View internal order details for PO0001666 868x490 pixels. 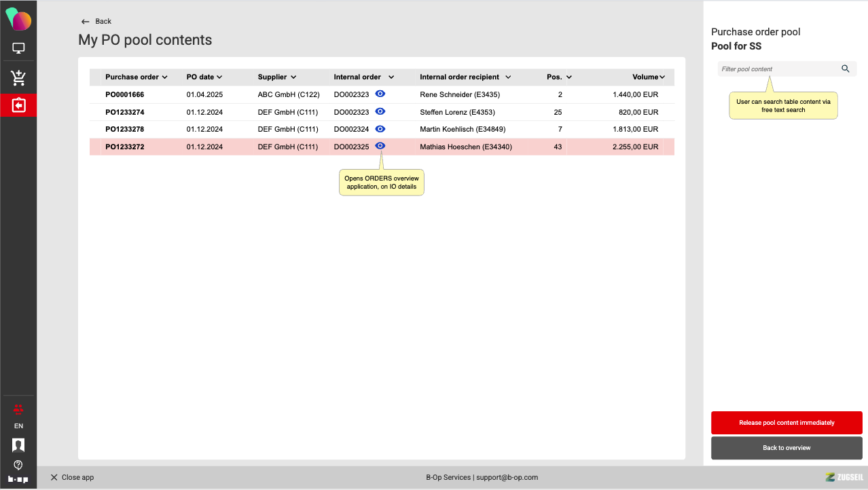tap(380, 94)
